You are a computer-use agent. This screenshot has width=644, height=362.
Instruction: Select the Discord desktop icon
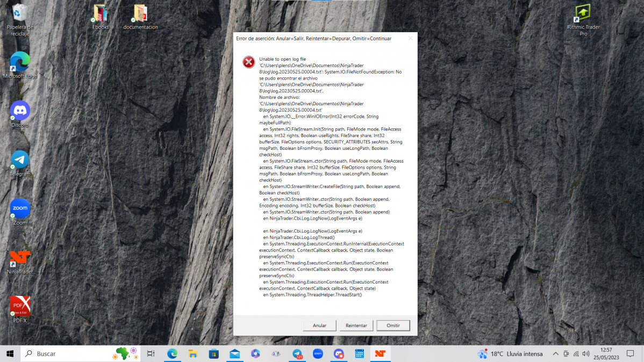(20, 114)
